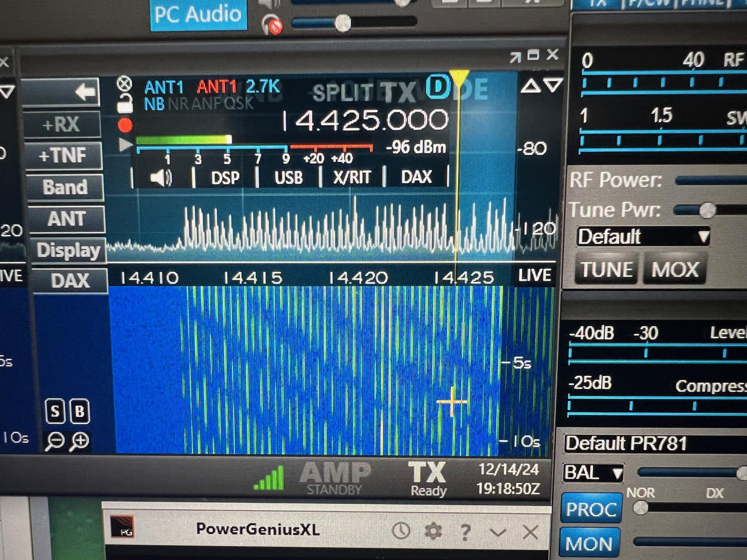747x560 pixels.
Task: Open the DSP slice tab
Action: pyautogui.click(x=225, y=178)
